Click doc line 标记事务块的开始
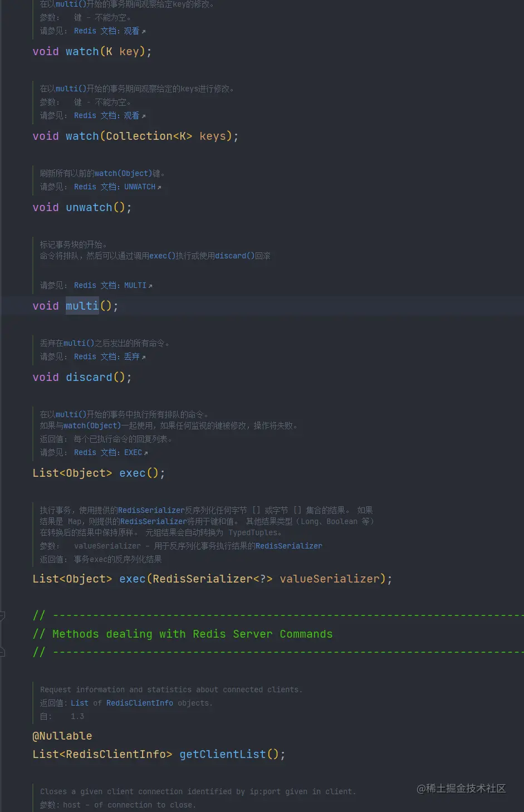Screen dimensions: 524x812 coord(74,245)
